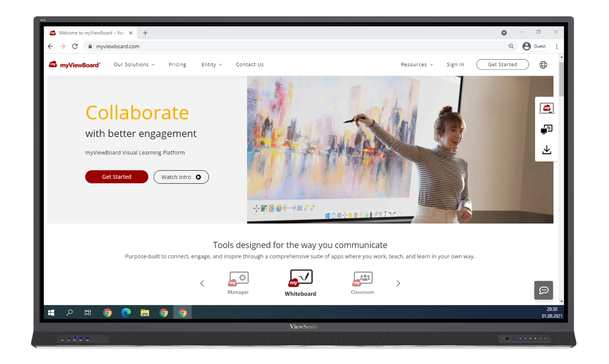Viewport: 609px width, 364px height.
Task: Expand the Our Solutions dropdown menu
Action: tap(133, 64)
